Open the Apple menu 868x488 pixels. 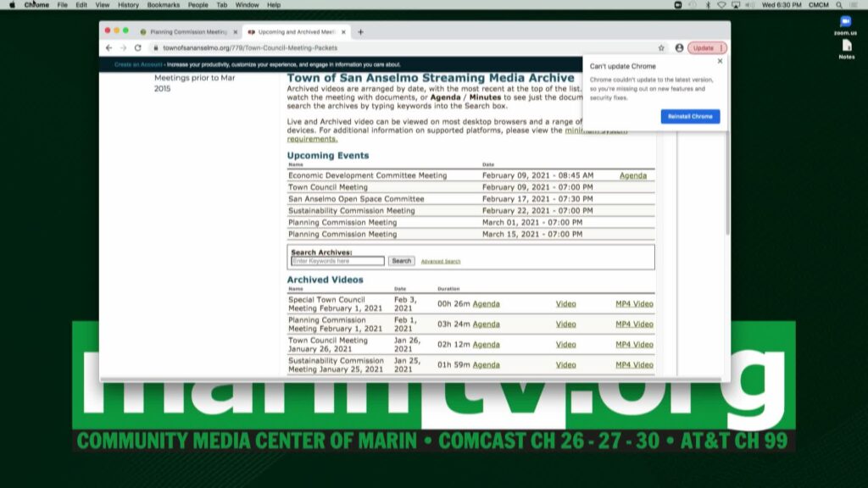coord(12,5)
